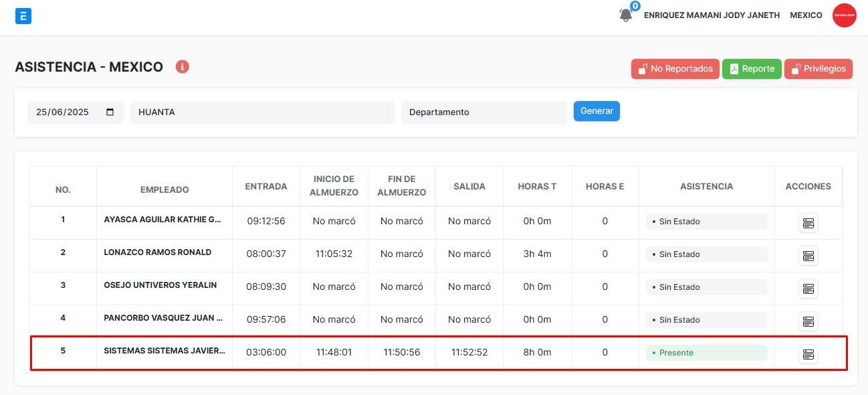
Task: Click the blue E logo icon
Action: pyautogui.click(x=23, y=16)
